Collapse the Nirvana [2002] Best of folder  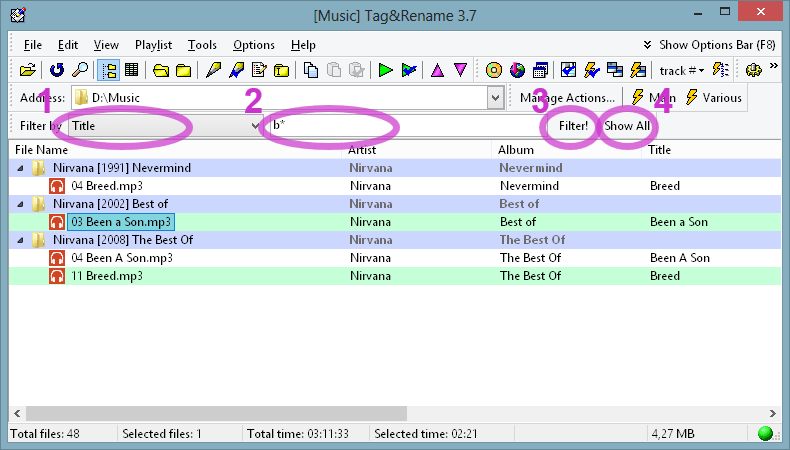[x=20, y=204]
